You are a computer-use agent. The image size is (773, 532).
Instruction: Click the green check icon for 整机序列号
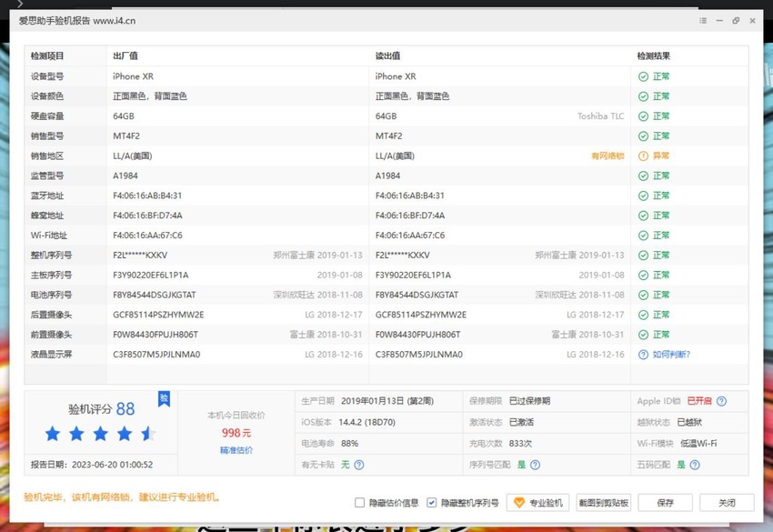pos(643,256)
